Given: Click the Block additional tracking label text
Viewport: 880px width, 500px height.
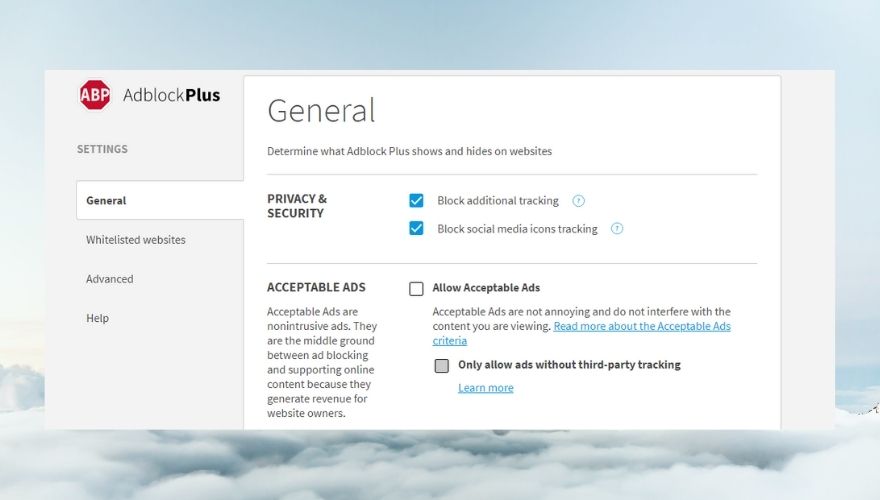Looking at the screenshot, I should [498, 200].
